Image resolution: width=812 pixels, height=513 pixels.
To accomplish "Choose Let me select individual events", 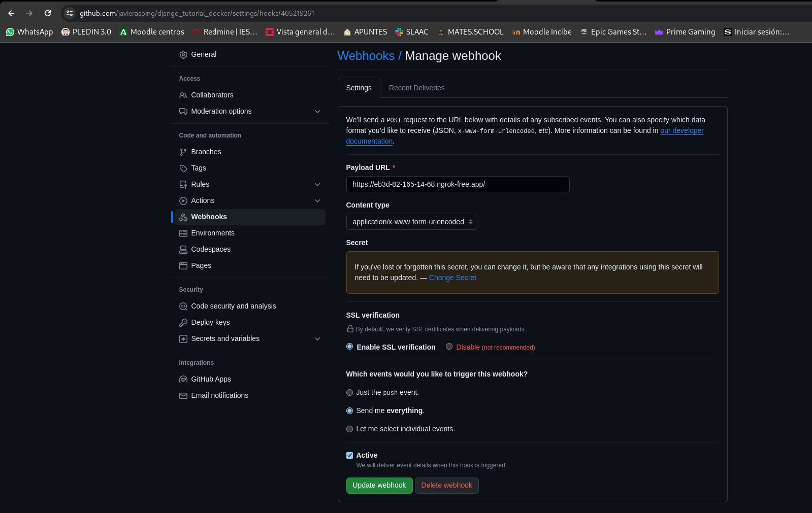I will tap(349, 429).
